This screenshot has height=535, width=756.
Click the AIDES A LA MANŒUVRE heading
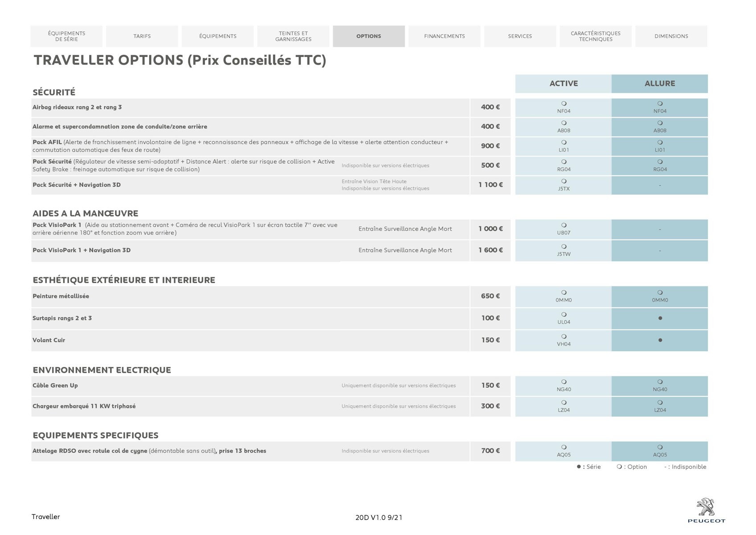pyautogui.click(x=86, y=213)
